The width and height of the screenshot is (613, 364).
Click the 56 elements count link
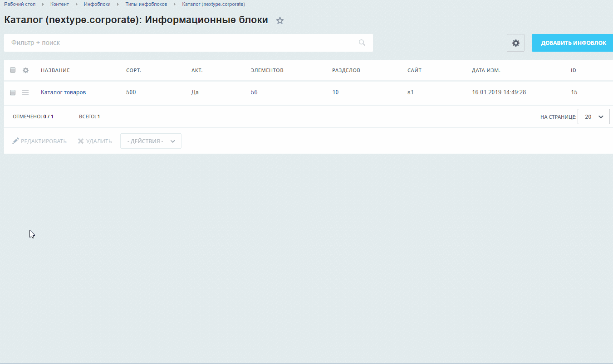(x=254, y=92)
